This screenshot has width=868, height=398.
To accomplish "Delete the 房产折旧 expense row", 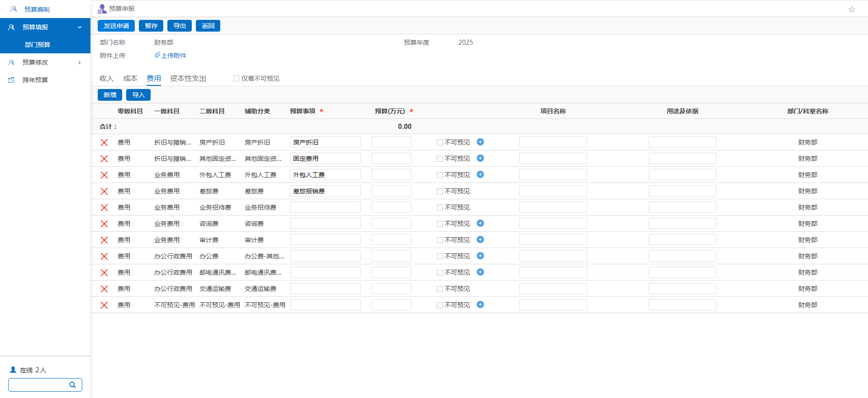I will 104,142.
